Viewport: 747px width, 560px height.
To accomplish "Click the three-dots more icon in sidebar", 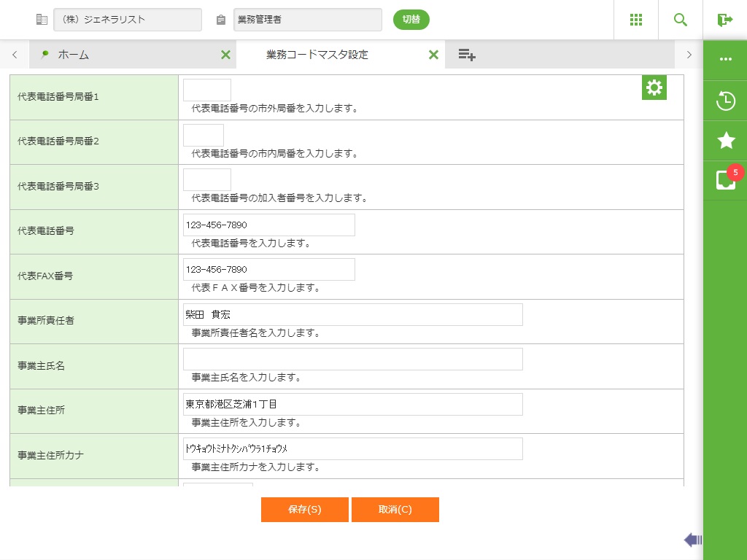I will (x=726, y=60).
